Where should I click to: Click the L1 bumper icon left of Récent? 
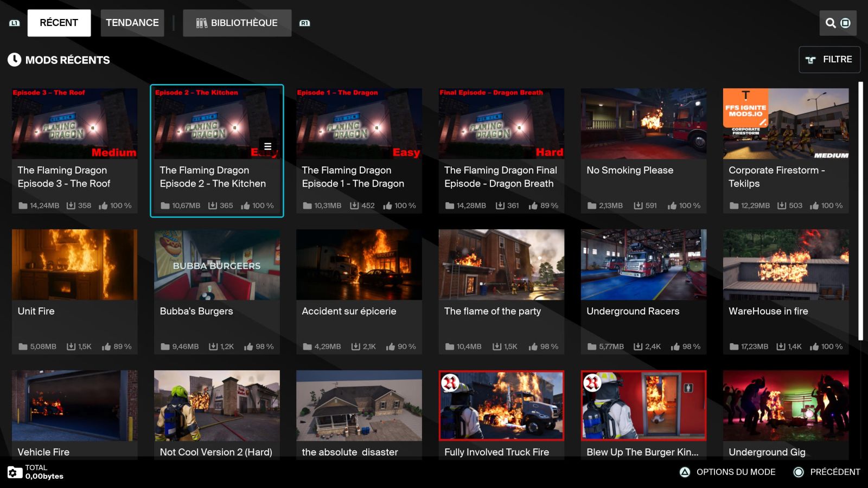click(x=15, y=23)
